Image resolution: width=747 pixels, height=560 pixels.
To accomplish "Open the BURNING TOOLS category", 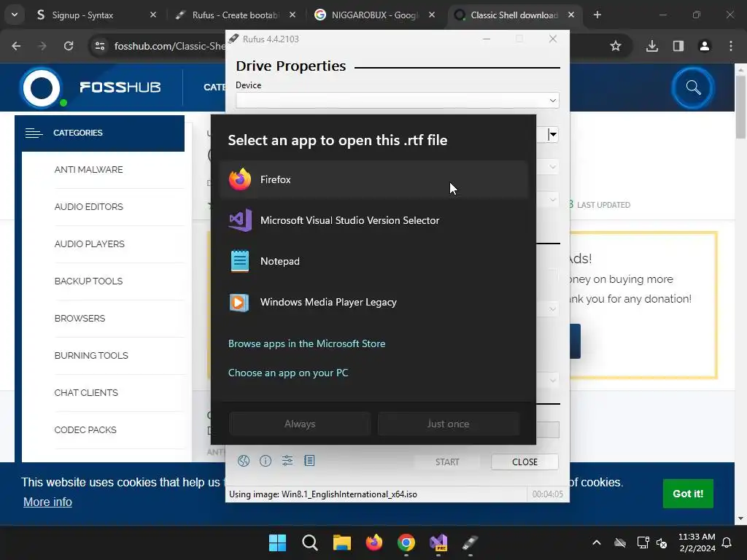I will [91, 355].
